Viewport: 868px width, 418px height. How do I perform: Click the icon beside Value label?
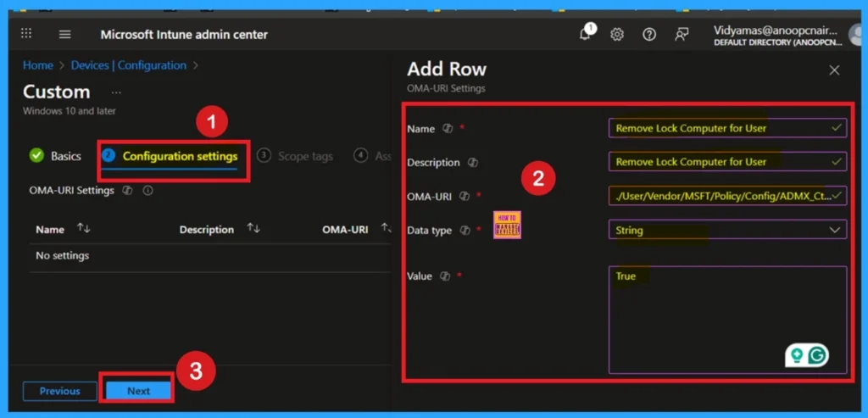coord(444,276)
